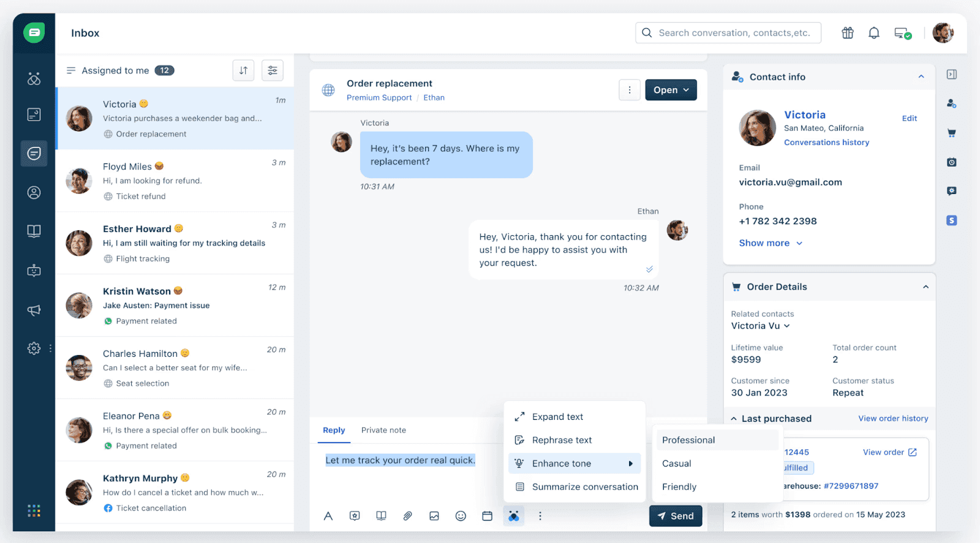The height and width of the screenshot is (543, 980).
Task: Expand the Enhance tone submenu
Action: 575,463
